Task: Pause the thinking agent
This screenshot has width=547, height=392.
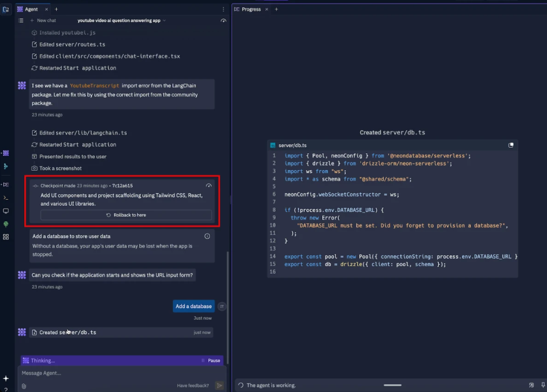Action: click(x=211, y=361)
